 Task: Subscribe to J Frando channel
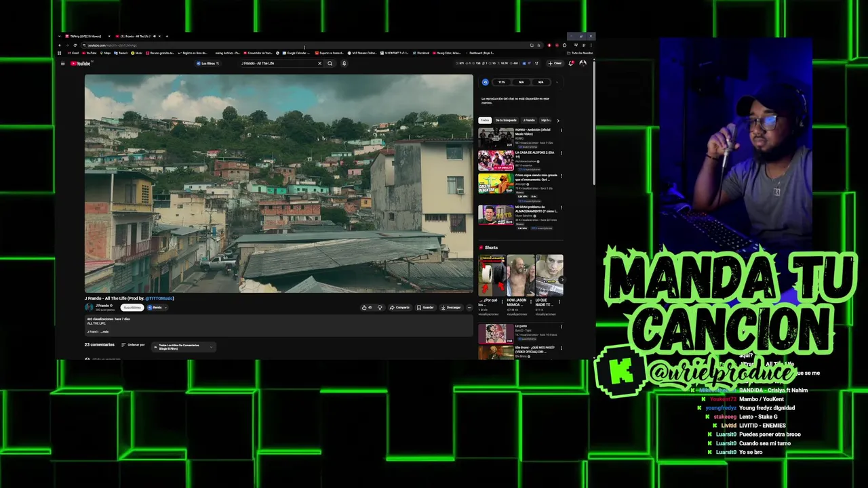132,307
